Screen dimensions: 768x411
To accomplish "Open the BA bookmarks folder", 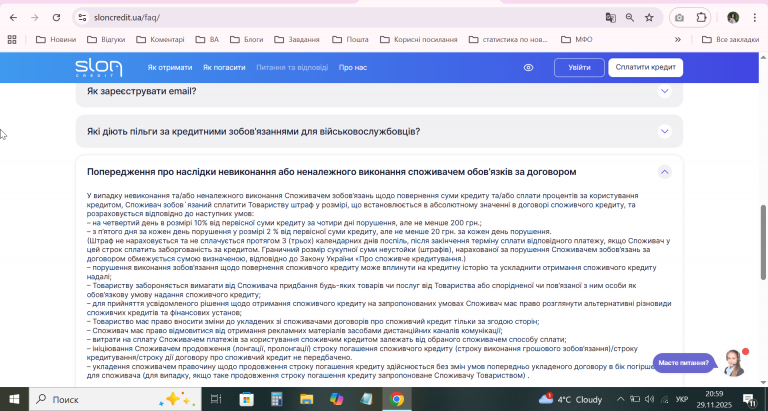I will coord(207,40).
